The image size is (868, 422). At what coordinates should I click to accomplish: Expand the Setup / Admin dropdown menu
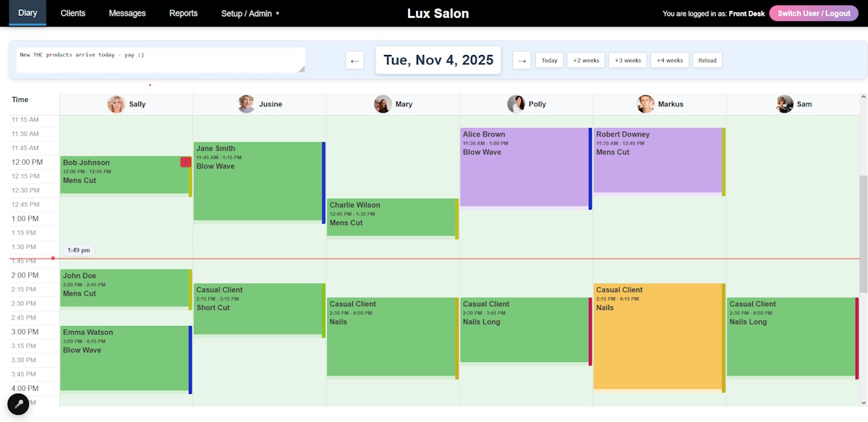(250, 13)
